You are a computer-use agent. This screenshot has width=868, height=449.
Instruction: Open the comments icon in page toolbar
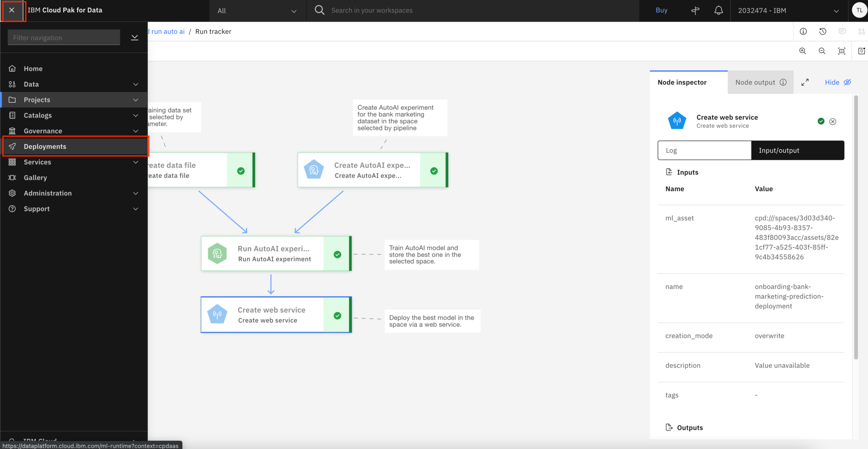pyautogui.click(x=842, y=31)
